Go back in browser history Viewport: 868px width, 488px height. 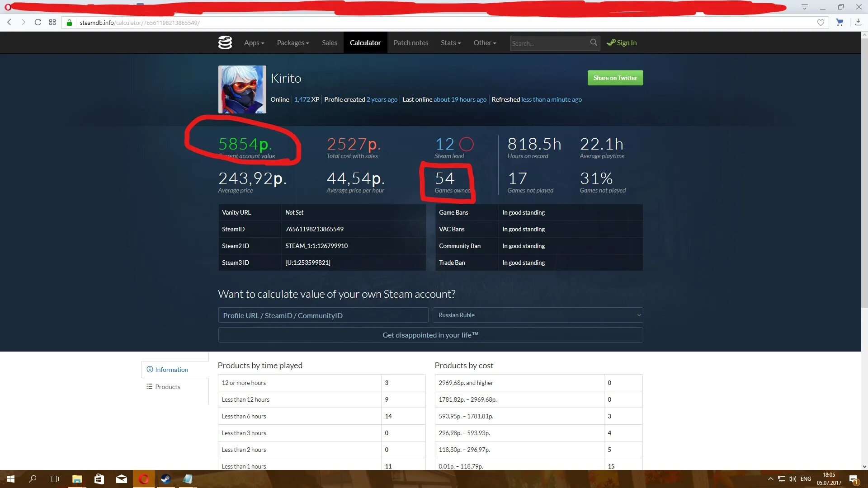9,22
